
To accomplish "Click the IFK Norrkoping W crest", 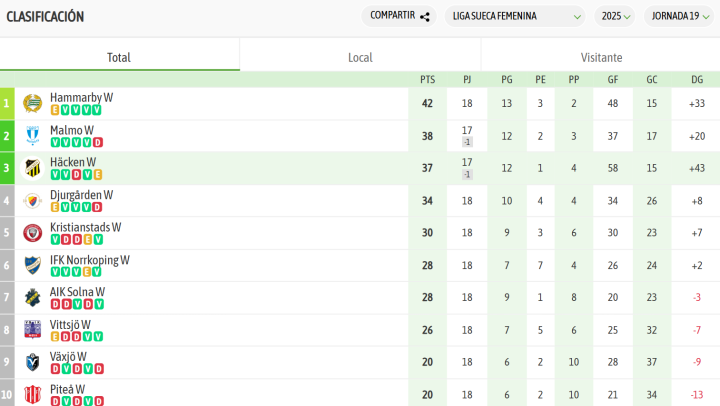I will click(32, 266).
